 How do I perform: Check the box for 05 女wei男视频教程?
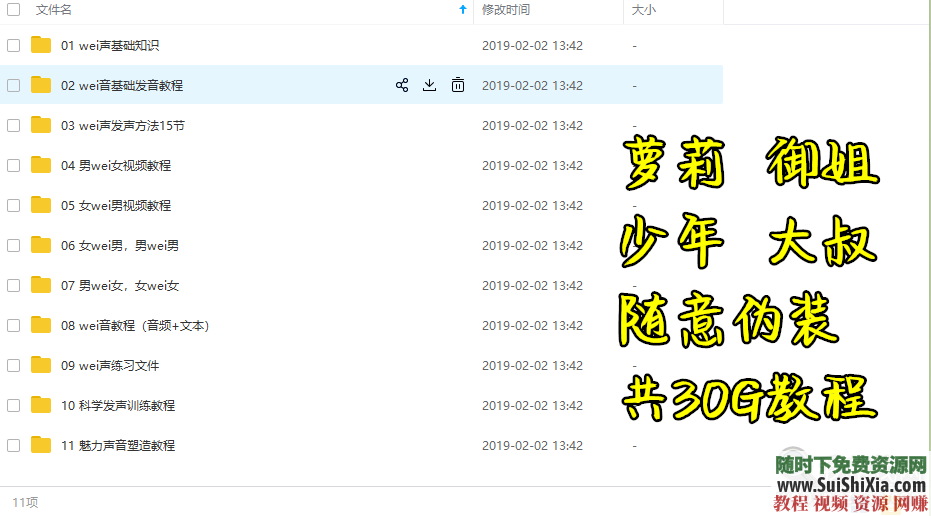[14, 205]
